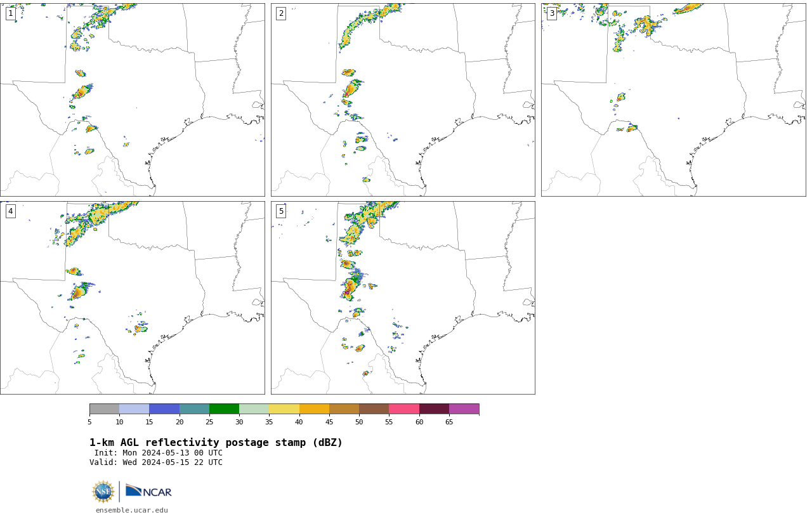Click the colorbar tick label 10
The height and width of the screenshot is (517, 812).
click(119, 422)
